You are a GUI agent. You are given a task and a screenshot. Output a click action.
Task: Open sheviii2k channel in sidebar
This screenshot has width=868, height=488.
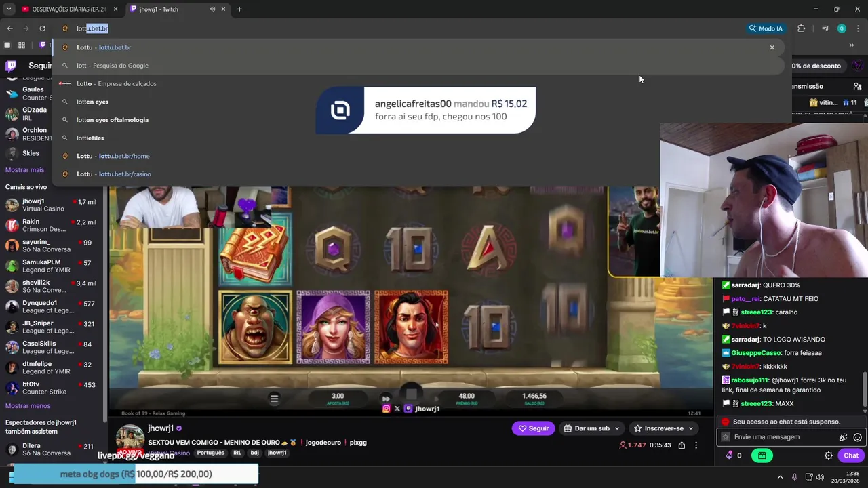click(52, 287)
